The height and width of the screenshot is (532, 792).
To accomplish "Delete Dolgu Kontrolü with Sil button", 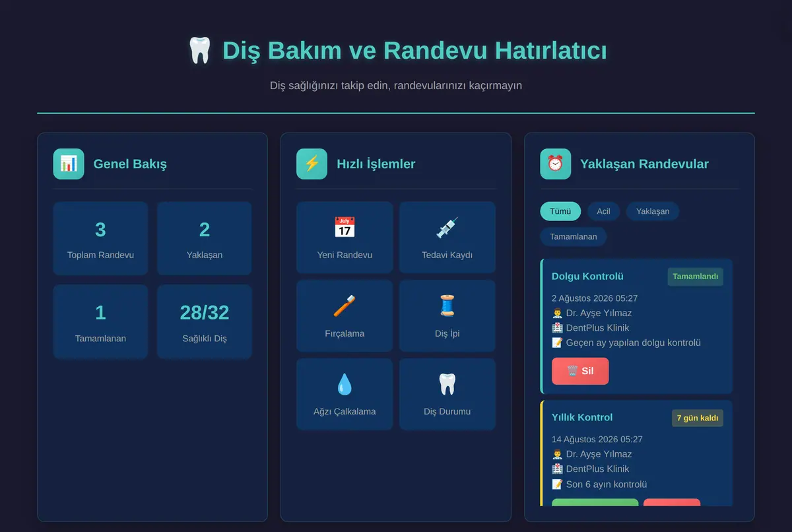I will (580, 371).
